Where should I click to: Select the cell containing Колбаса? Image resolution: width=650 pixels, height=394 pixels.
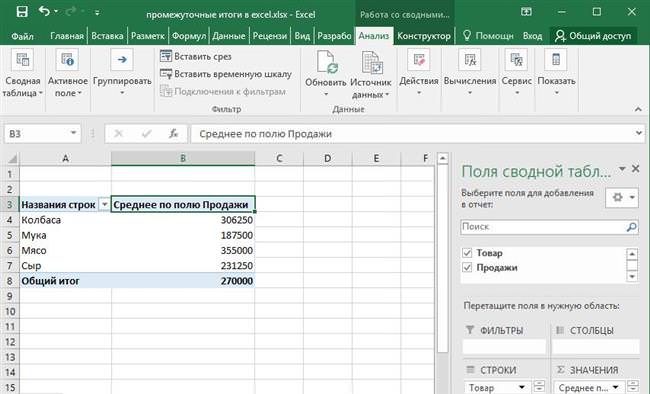tap(65, 220)
